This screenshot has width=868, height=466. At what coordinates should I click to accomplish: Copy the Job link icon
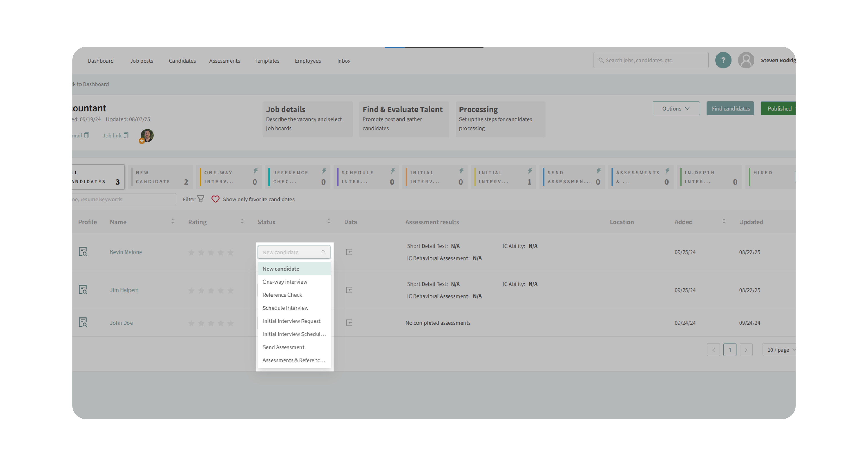coord(126,136)
